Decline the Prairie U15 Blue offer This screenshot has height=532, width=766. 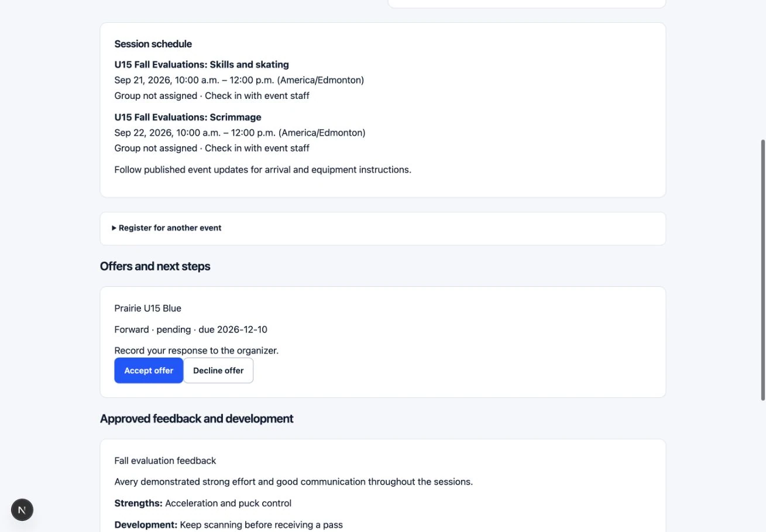tap(218, 370)
